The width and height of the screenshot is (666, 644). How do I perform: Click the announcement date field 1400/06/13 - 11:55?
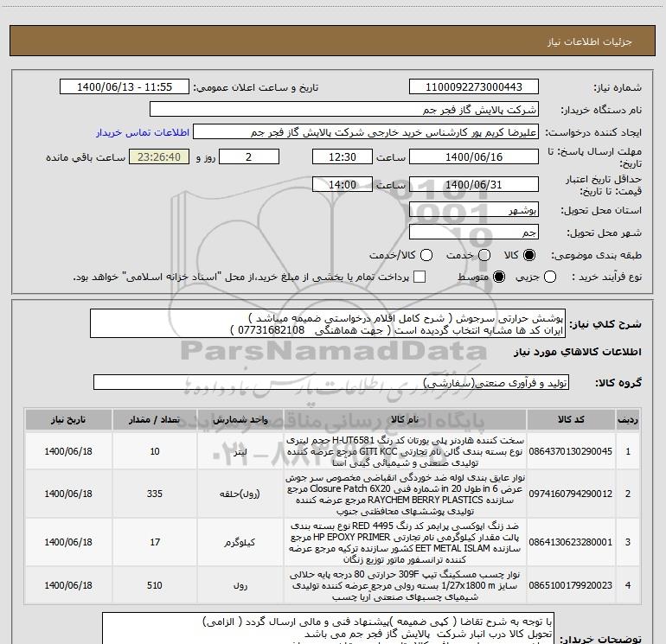point(125,87)
